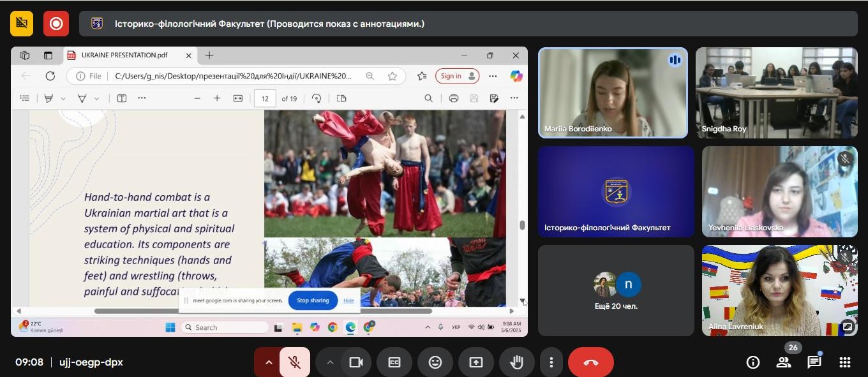Image resolution: width=868 pixels, height=377 pixels.
Task: Select the UKRAINE PRESENTATION.pdf tab
Action: 130,55
